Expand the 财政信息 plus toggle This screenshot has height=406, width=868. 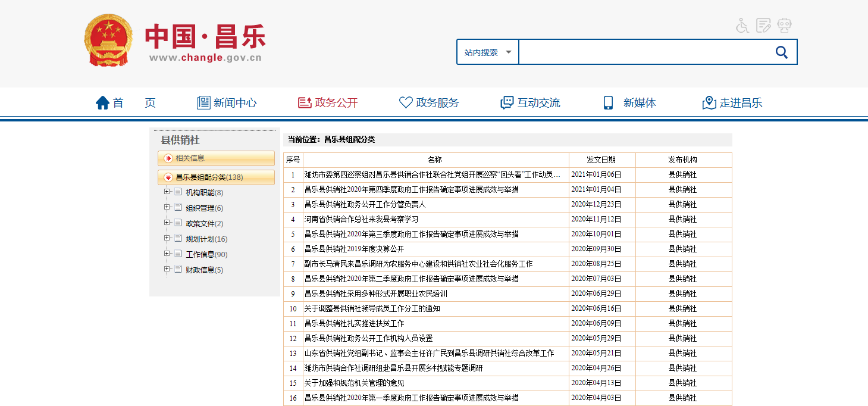coord(167,270)
